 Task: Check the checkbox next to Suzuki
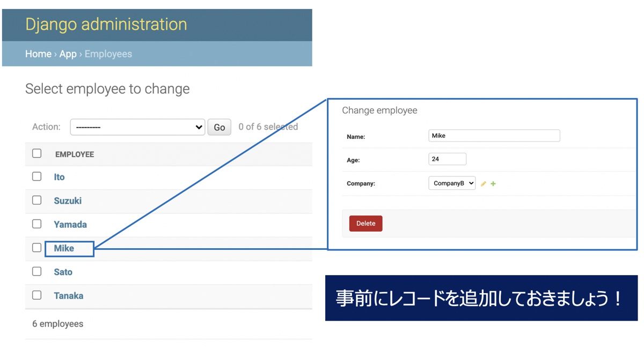[x=36, y=200]
